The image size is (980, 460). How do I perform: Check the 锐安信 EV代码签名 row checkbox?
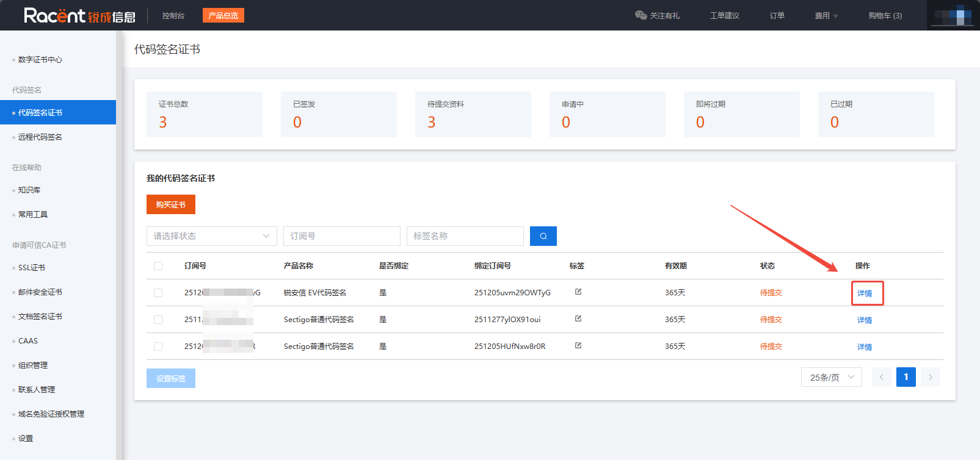click(x=158, y=293)
